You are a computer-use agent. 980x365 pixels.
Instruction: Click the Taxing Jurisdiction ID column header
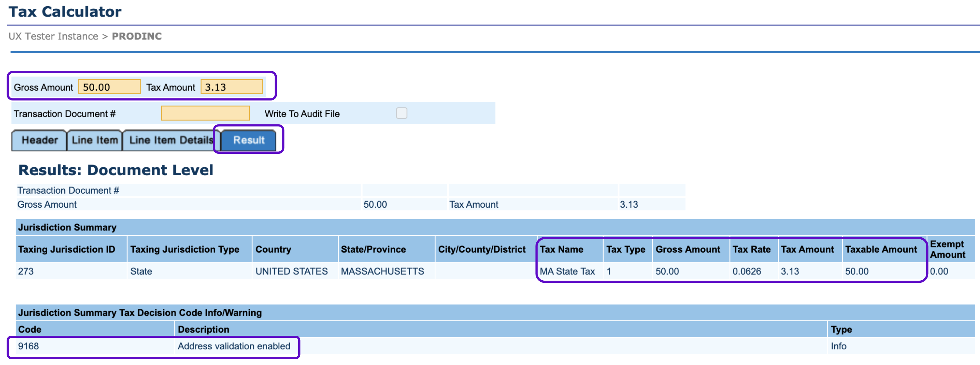[67, 249]
